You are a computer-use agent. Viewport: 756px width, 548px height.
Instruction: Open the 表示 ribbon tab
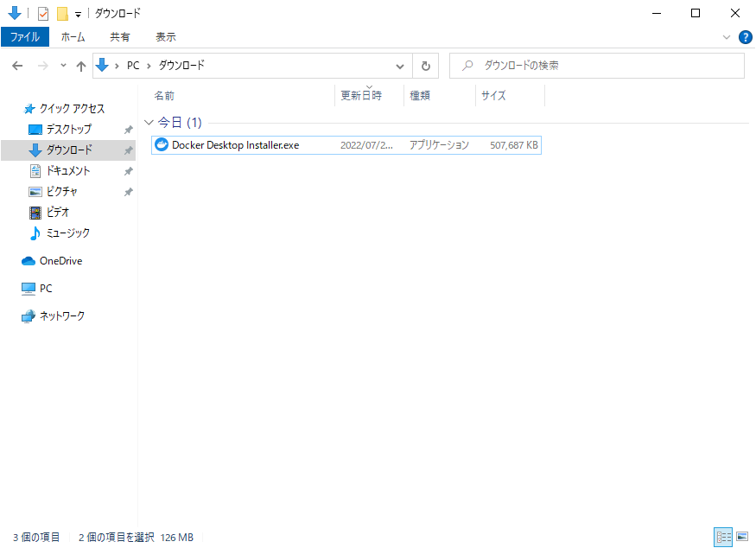pos(165,36)
